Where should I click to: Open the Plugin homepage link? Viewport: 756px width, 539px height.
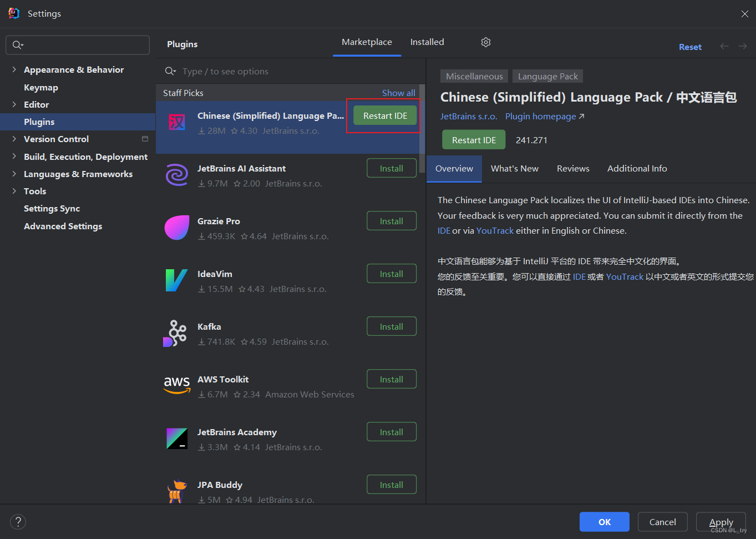click(545, 116)
